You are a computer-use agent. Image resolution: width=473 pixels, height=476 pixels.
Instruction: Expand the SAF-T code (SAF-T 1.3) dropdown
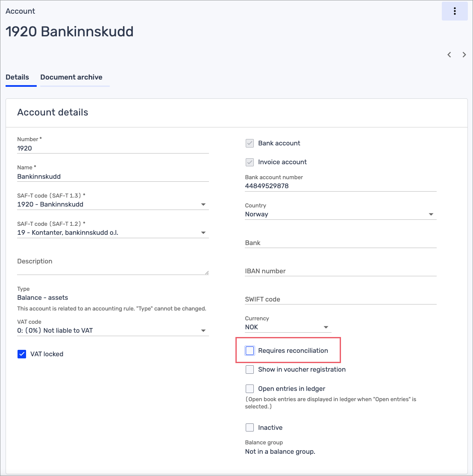pos(113,204)
